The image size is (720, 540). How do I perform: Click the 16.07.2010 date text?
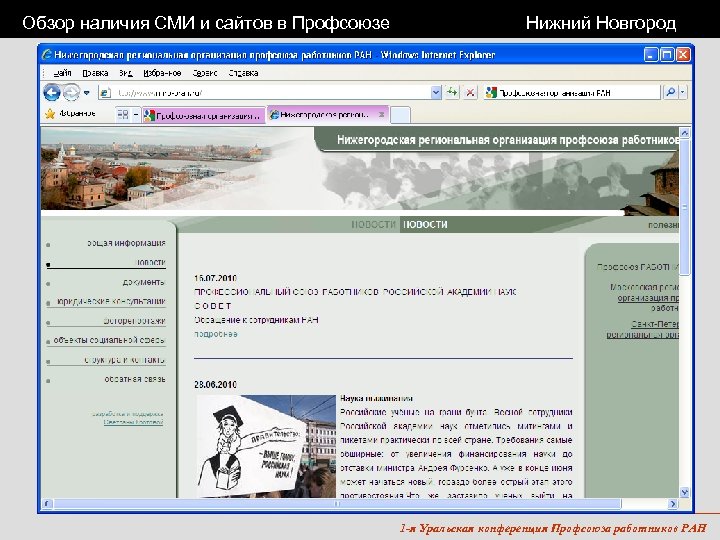215,278
